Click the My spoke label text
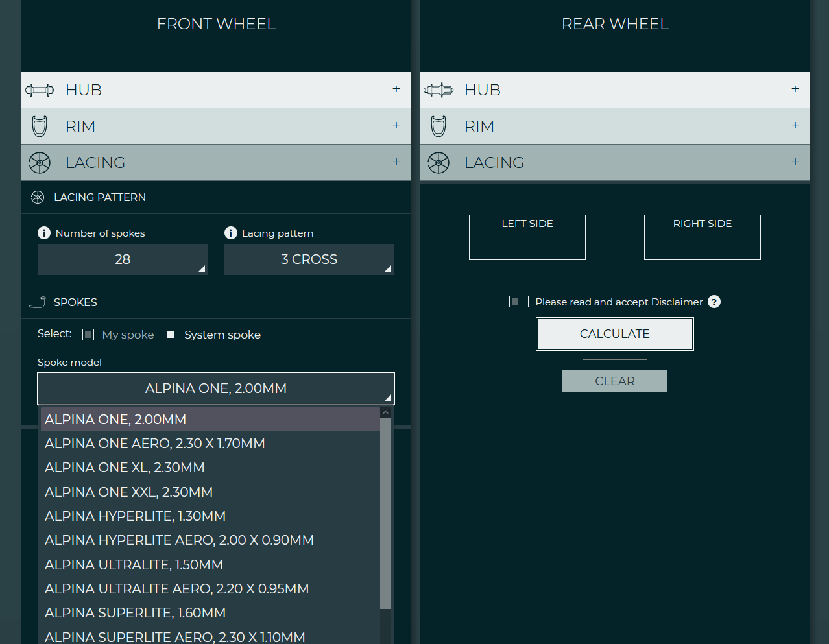The image size is (829, 644). (128, 335)
